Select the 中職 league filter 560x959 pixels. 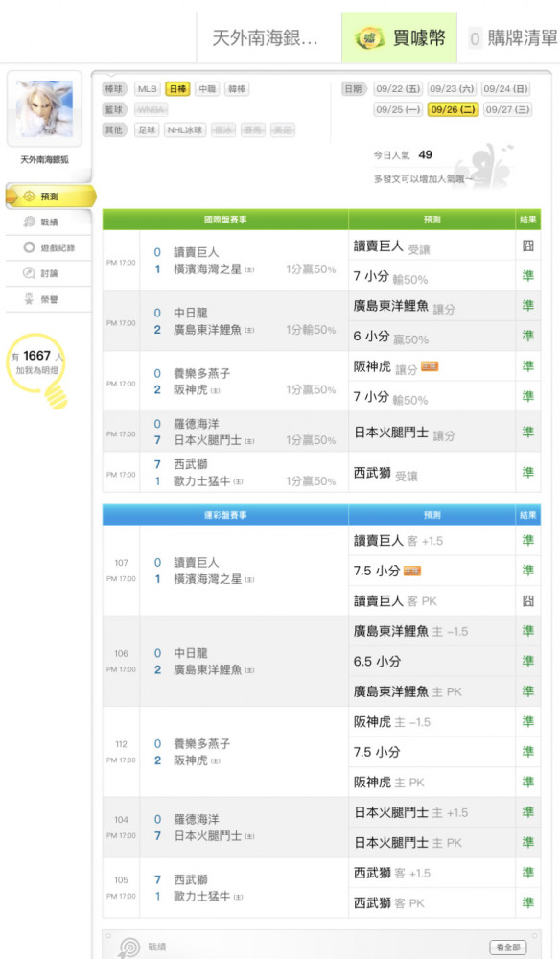point(207,88)
